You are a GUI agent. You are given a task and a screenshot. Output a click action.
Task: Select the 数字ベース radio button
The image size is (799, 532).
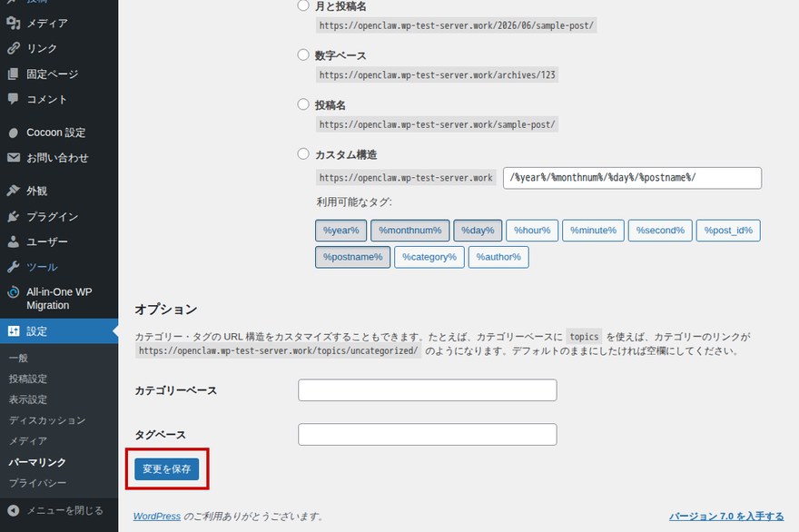[x=303, y=54]
